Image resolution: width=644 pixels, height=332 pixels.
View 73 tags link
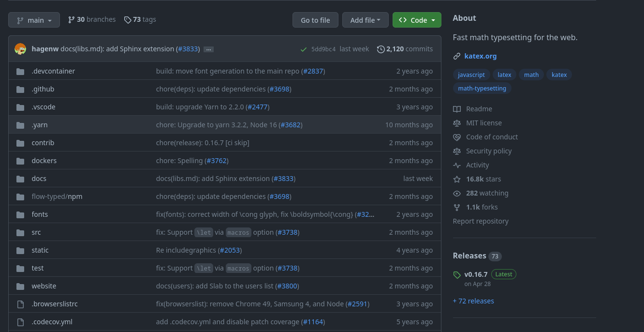tap(140, 19)
